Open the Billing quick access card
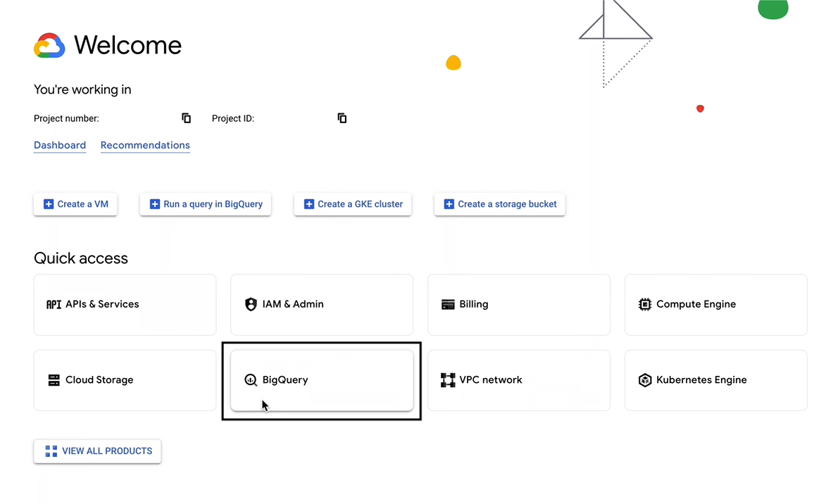833x504 pixels. 519,305
